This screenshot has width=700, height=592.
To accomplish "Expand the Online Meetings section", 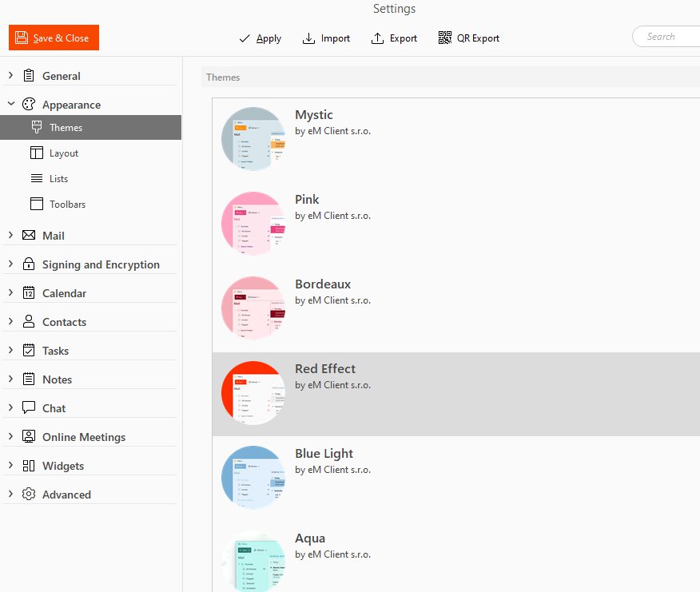I will [x=10, y=437].
